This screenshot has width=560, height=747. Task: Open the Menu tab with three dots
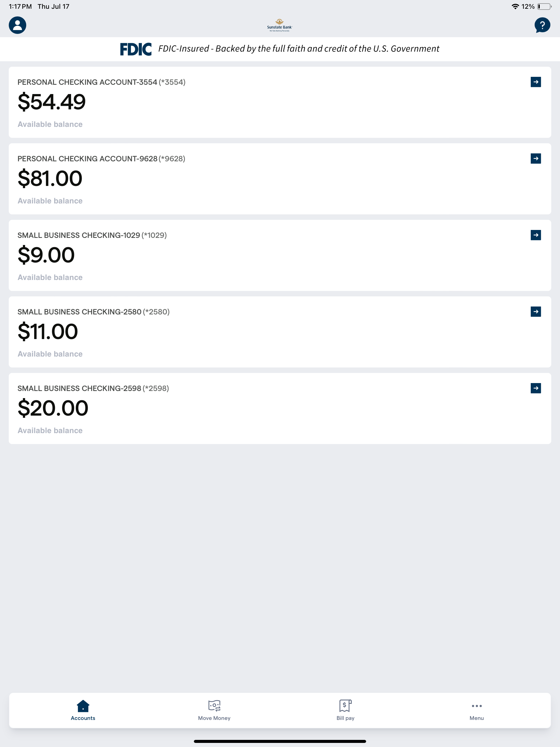click(x=477, y=710)
